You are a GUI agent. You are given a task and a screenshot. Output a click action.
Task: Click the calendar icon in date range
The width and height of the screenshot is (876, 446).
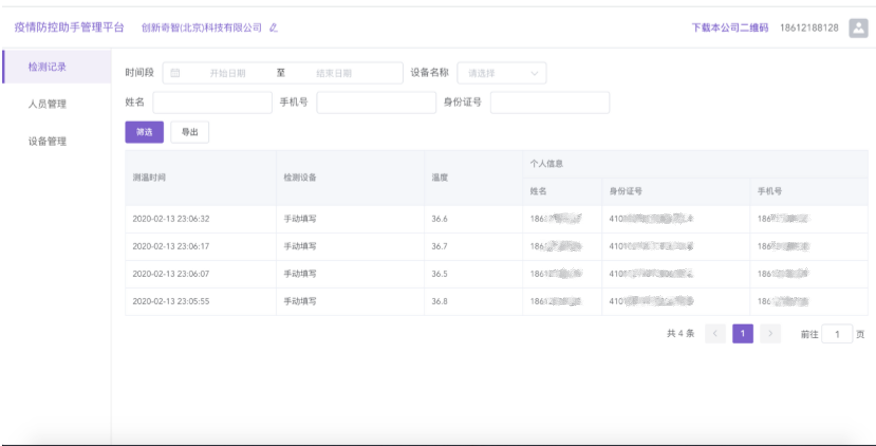[x=175, y=73]
